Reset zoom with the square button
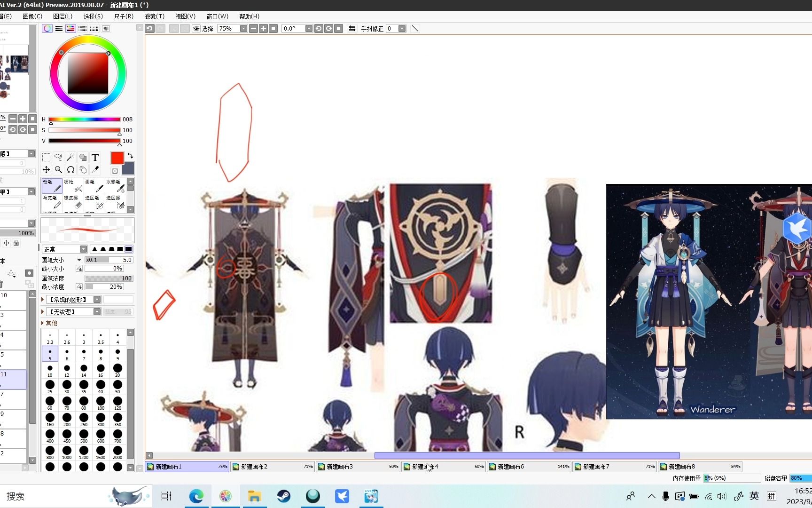This screenshot has height=508, width=812. [x=273, y=28]
